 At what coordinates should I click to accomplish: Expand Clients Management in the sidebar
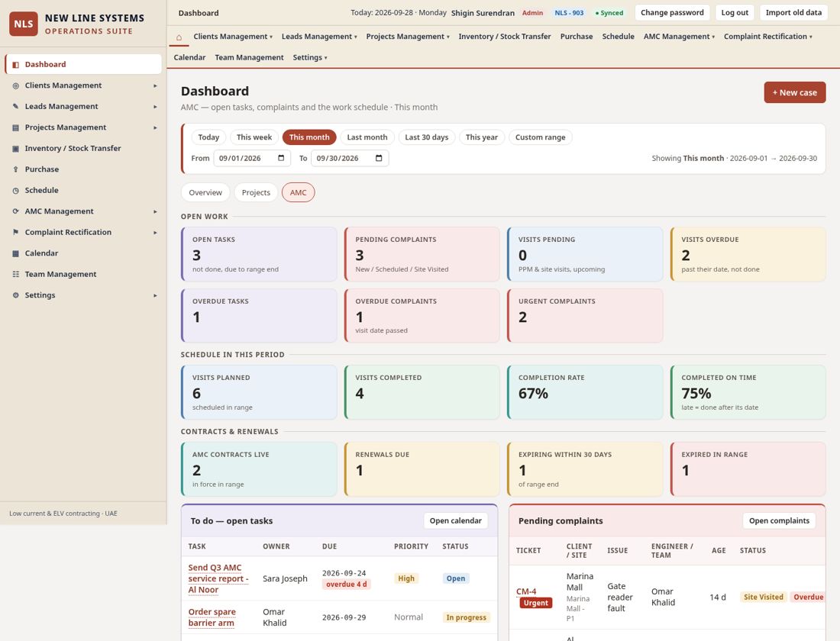(x=155, y=85)
